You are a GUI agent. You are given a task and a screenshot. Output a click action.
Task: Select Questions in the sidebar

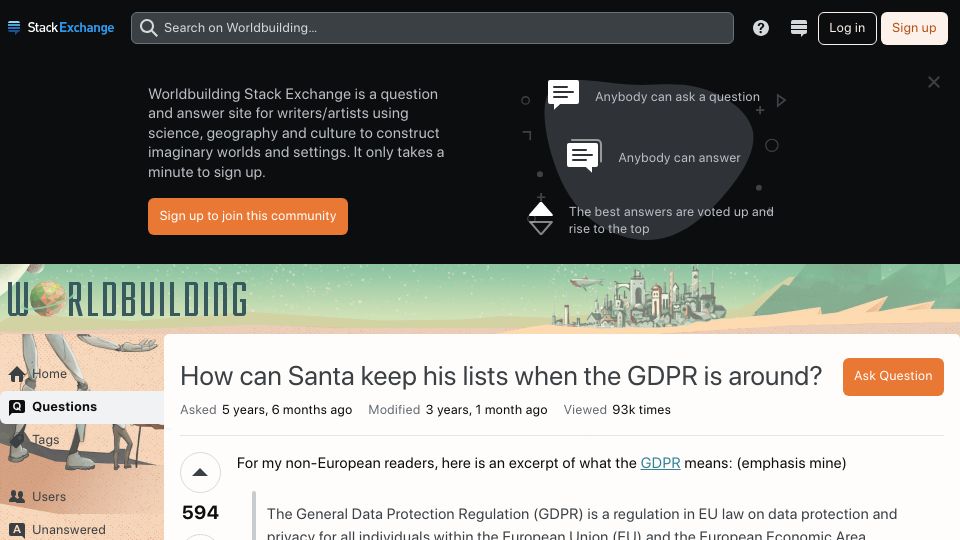(x=82, y=407)
